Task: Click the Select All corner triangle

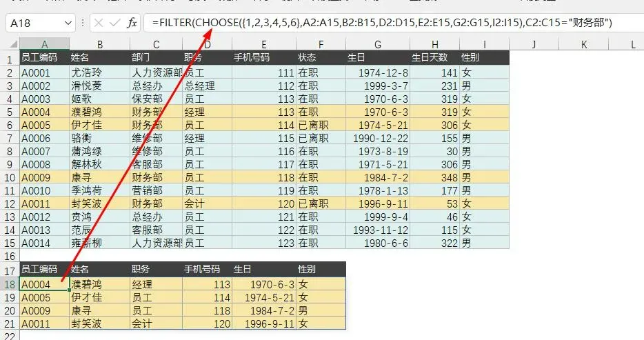Action: click(12, 43)
